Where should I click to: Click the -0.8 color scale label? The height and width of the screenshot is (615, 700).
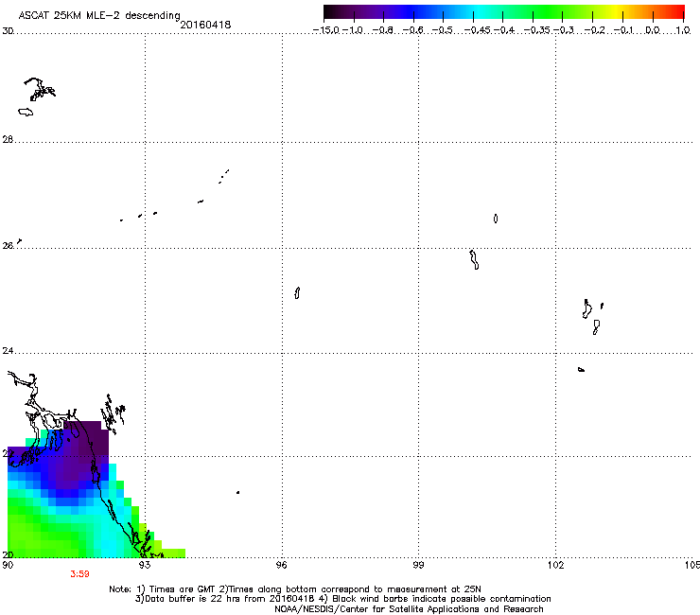(383, 30)
